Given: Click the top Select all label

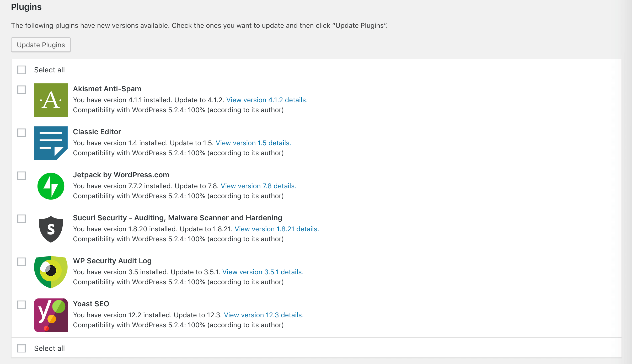Looking at the screenshot, I should (x=49, y=70).
